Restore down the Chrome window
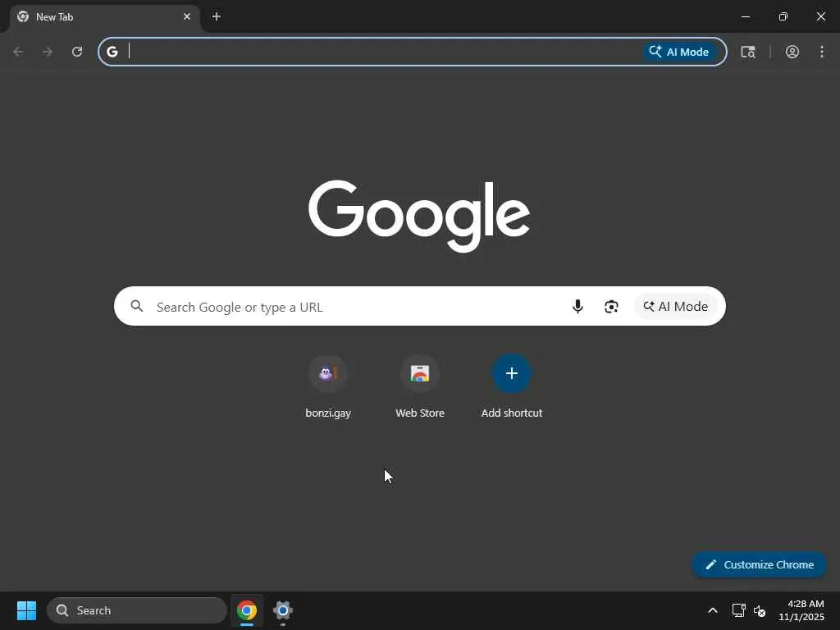Image resolution: width=840 pixels, height=630 pixels. (x=783, y=16)
